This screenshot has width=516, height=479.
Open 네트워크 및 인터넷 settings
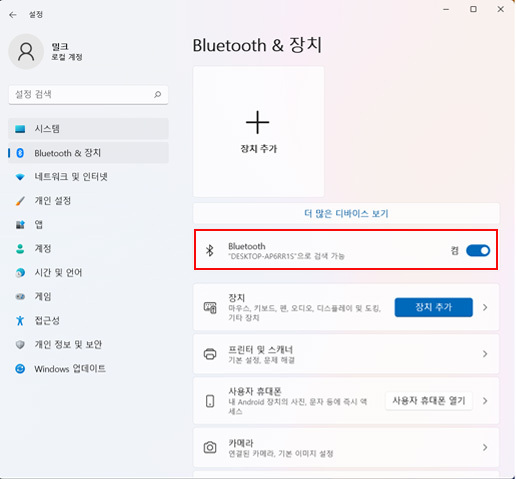point(88,177)
